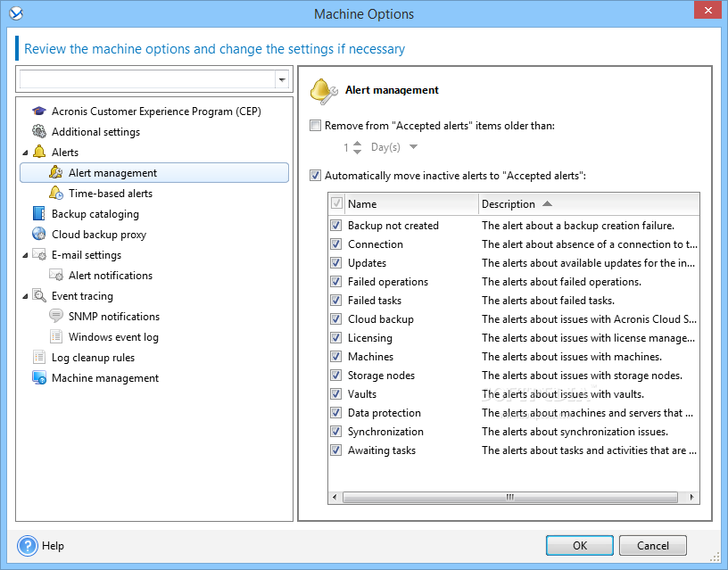The image size is (728, 570).
Task: Click the Additional settings gear icon
Action: point(39,132)
